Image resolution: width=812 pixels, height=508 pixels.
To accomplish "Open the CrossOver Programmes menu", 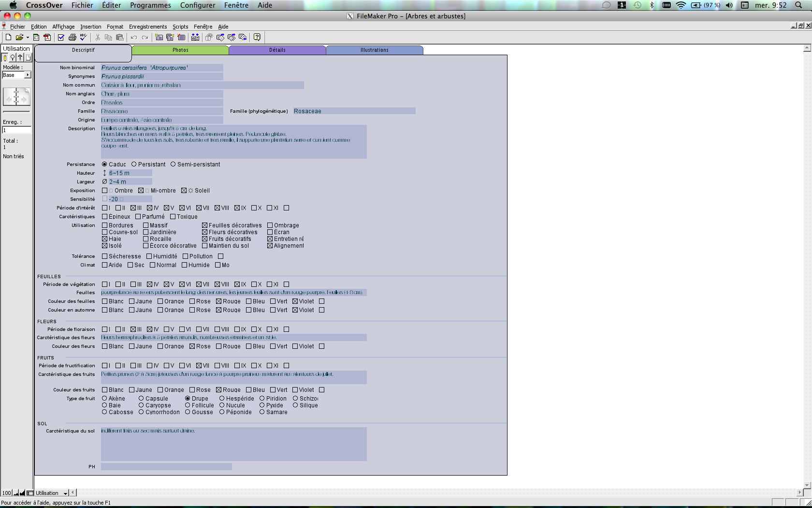I will tap(150, 5).
